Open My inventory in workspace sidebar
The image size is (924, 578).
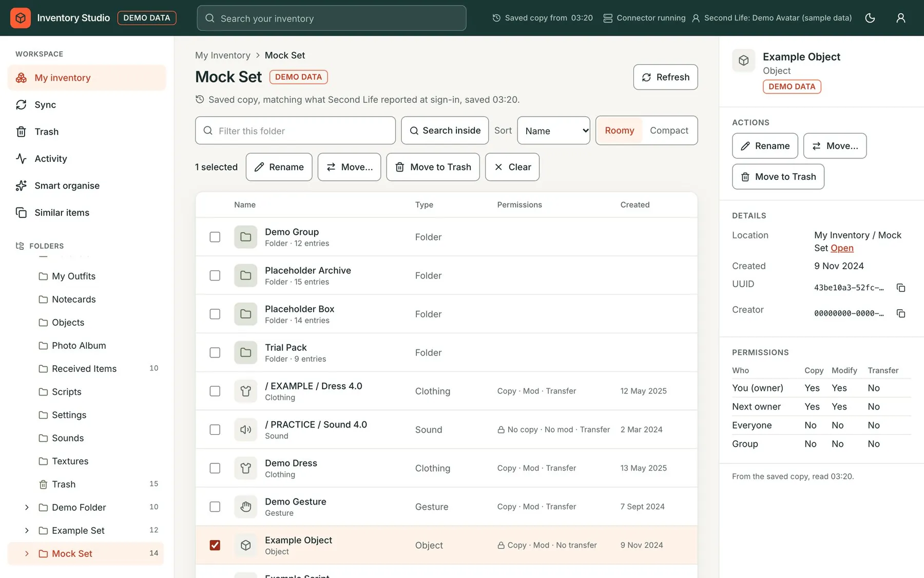[87, 78]
